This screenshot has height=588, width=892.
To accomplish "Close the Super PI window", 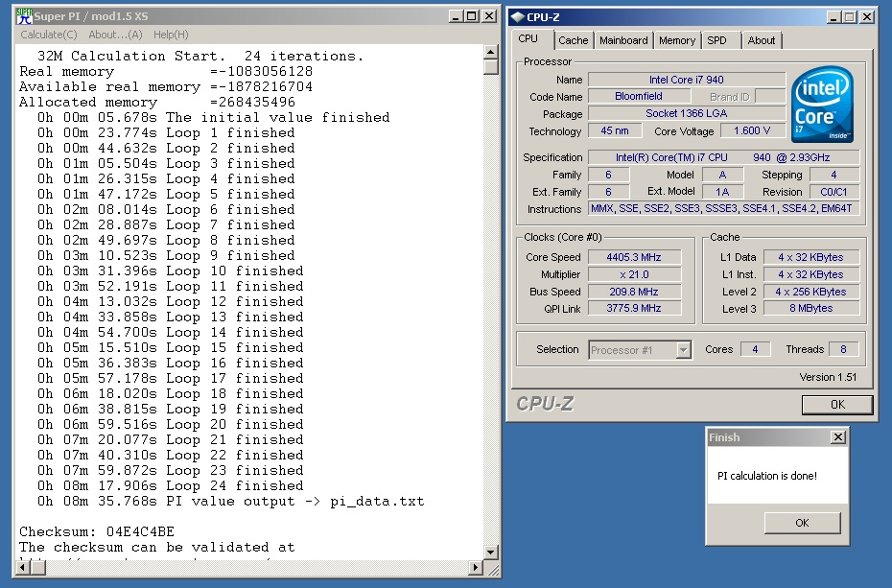I will click(x=488, y=16).
